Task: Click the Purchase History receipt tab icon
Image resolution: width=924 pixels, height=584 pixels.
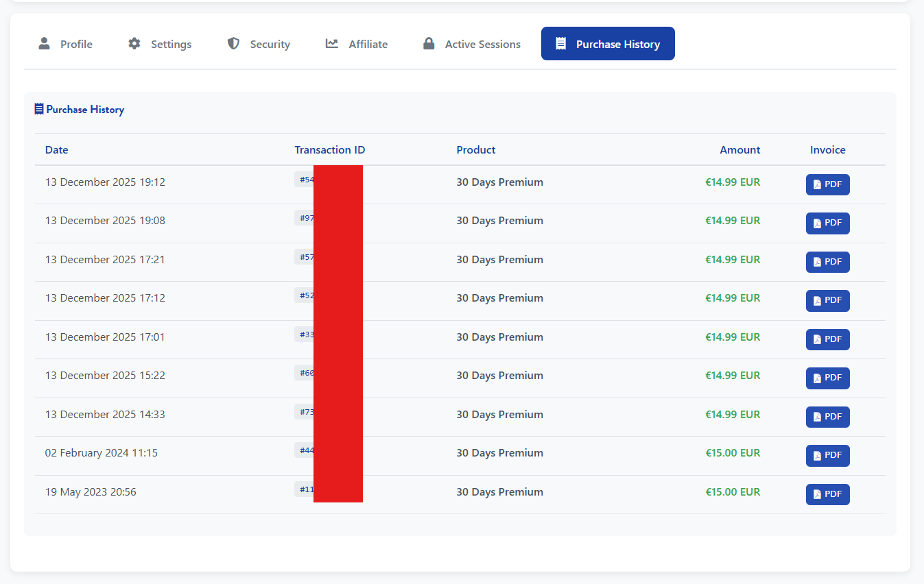Action: [560, 44]
